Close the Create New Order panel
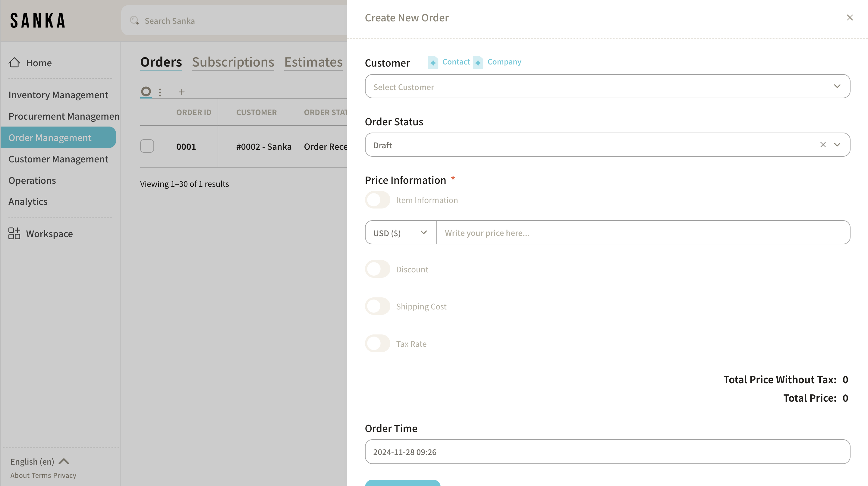Screen dimensions: 868x486 (x=850, y=17)
